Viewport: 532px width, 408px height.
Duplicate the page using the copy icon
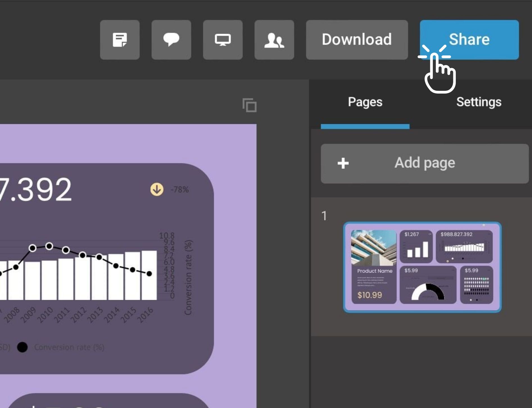250,106
